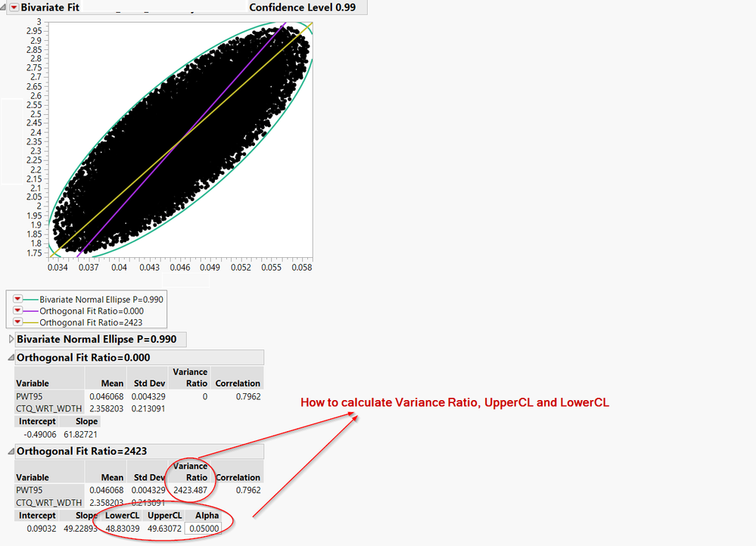This screenshot has height=546, width=756.
Task: Click x-axis tick label 0.046
Action: tap(180, 267)
